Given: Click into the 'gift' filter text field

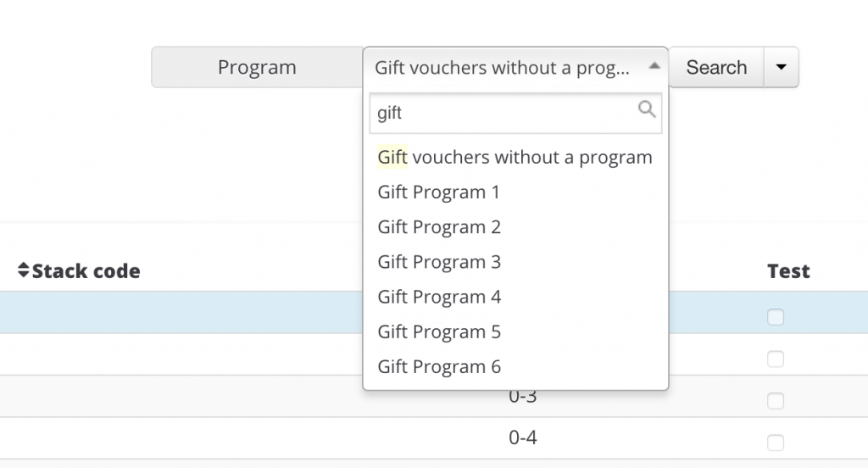Looking at the screenshot, I should tap(504, 113).
